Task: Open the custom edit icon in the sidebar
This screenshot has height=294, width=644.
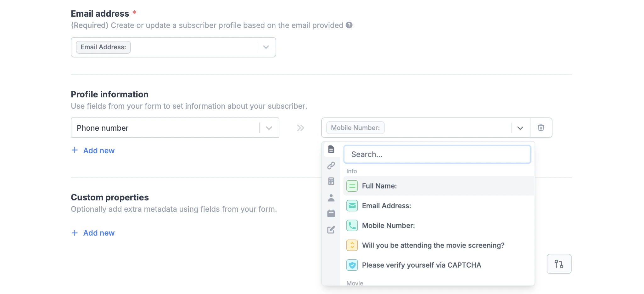Action: tap(331, 230)
